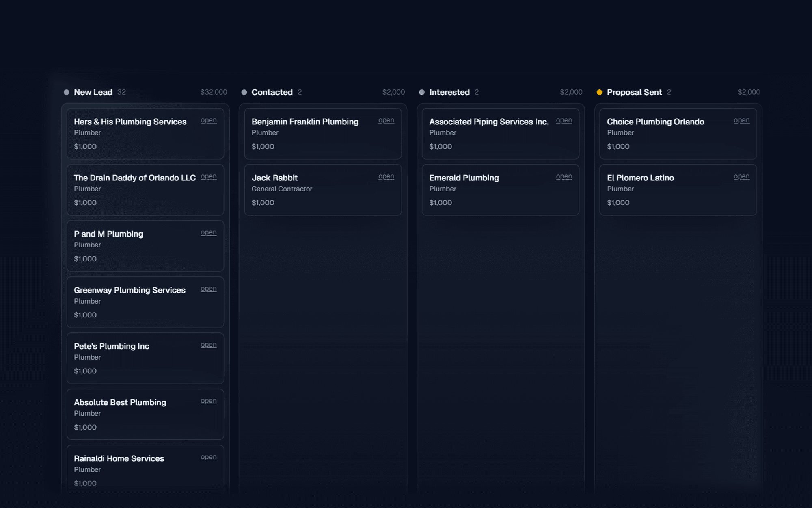812x508 pixels.
Task: Open Associated Piping Services Inc. lead
Action: coord(564,120)
